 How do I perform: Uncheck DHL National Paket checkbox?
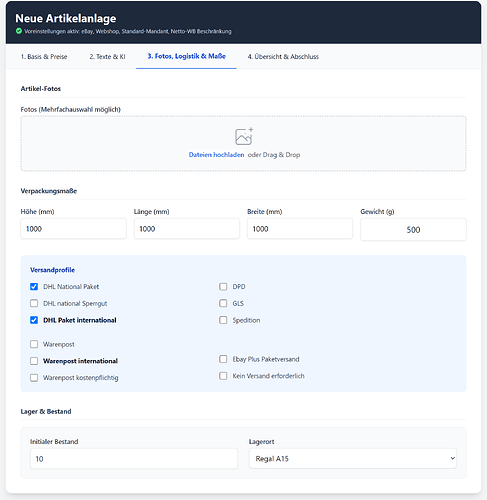(34, 287)
